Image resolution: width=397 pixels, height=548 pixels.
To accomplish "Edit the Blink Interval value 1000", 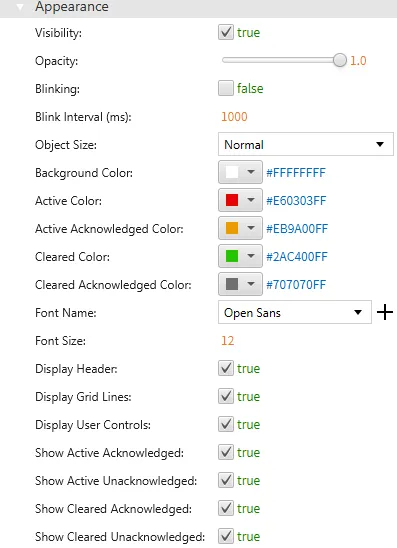I will point(234,116).
